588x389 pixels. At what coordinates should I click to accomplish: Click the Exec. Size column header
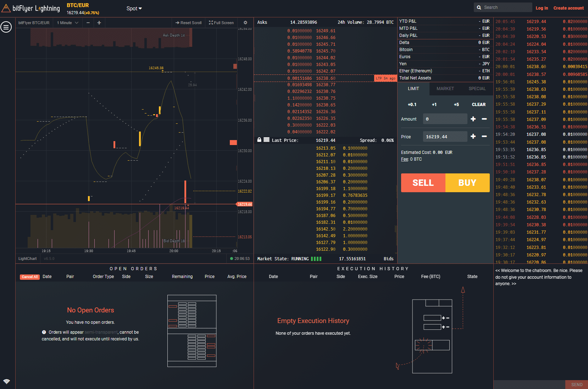(x=368, y=277)
